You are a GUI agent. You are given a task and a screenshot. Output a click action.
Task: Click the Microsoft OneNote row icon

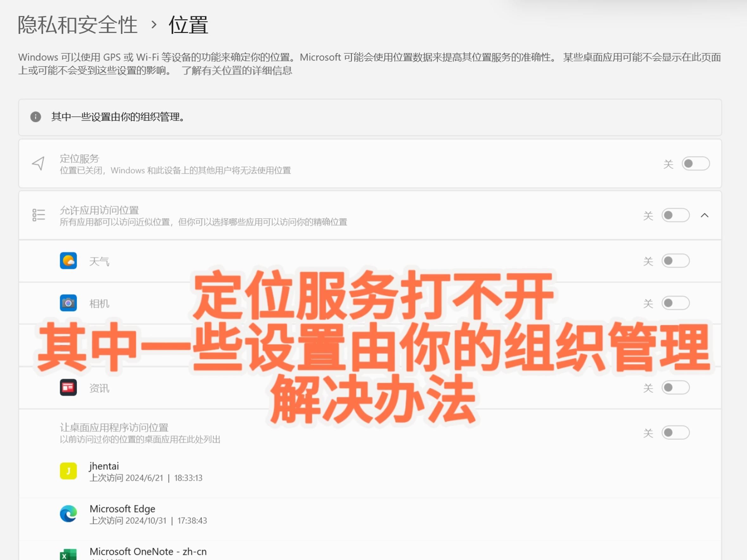[68, 554]
